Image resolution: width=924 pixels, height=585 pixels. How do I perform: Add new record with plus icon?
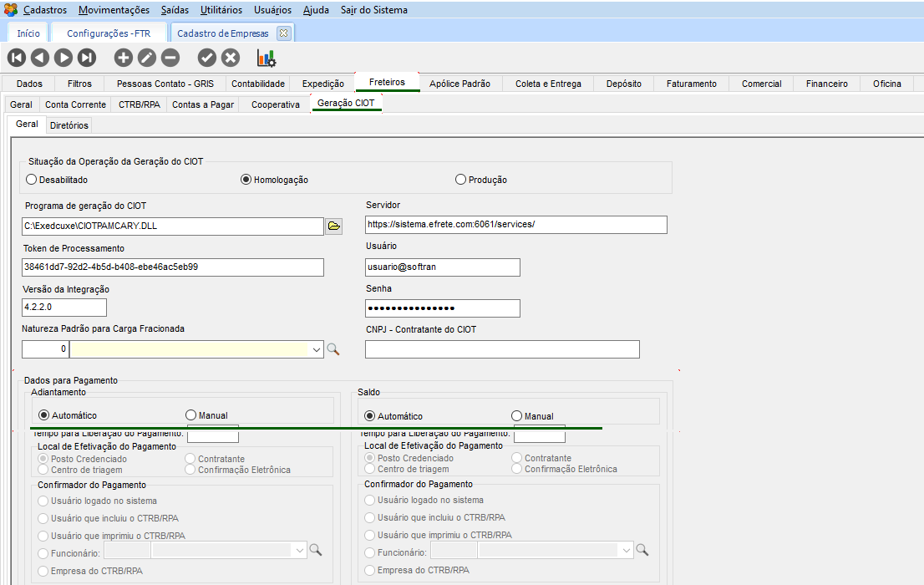[123, 58]
